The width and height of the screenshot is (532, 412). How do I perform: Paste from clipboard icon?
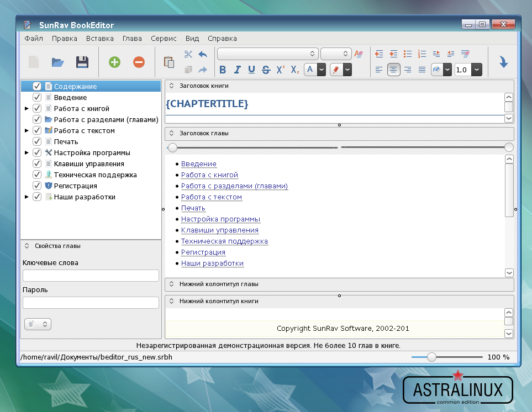(x=168, y=62)
